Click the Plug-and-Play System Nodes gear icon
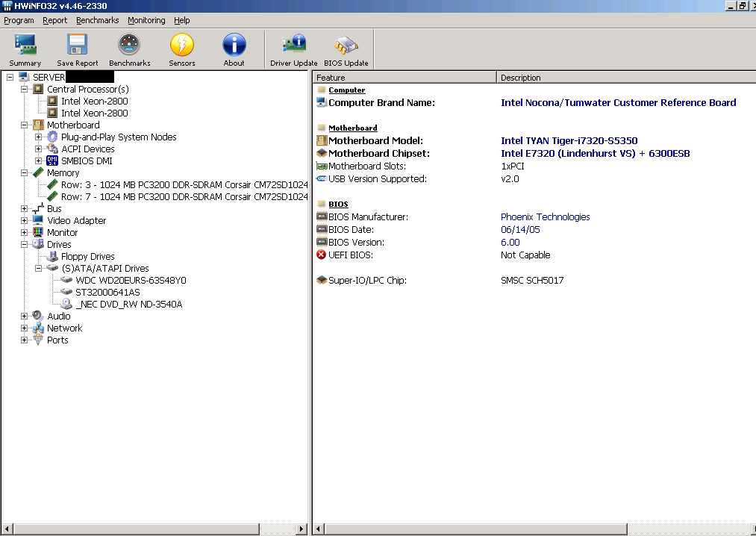Viewport: 756px width, 536px height. (x=52, y=137)
